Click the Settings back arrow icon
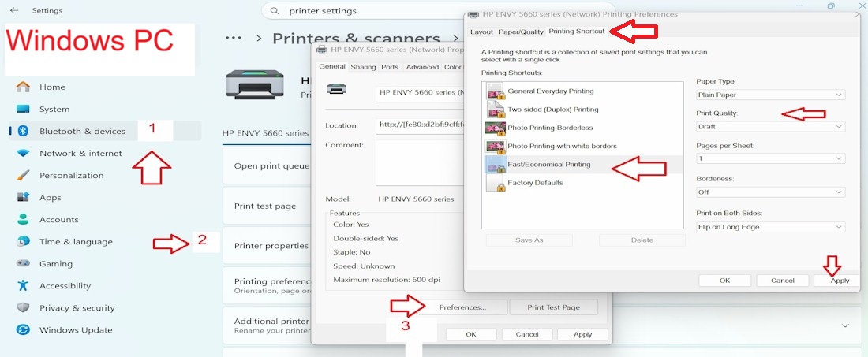This screenshot has height=357, width=868. [14, 10]
